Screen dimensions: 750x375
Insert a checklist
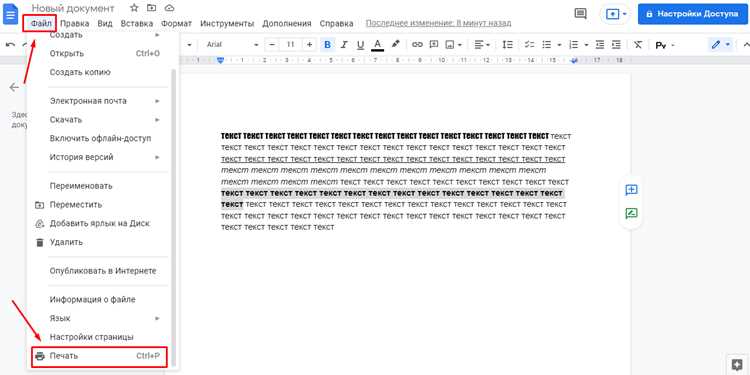529,44
